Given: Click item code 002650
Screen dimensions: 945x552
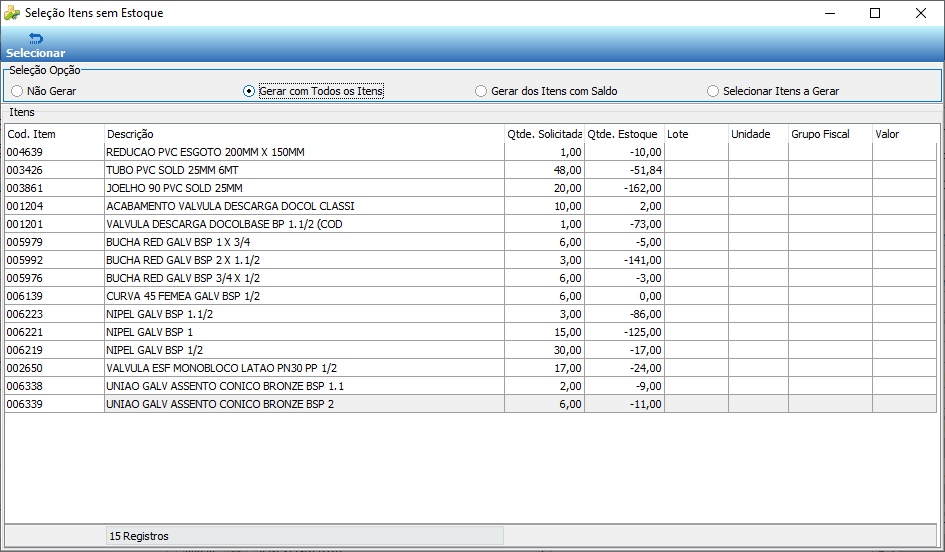Looking at the screenshot, I should (25, 368).
